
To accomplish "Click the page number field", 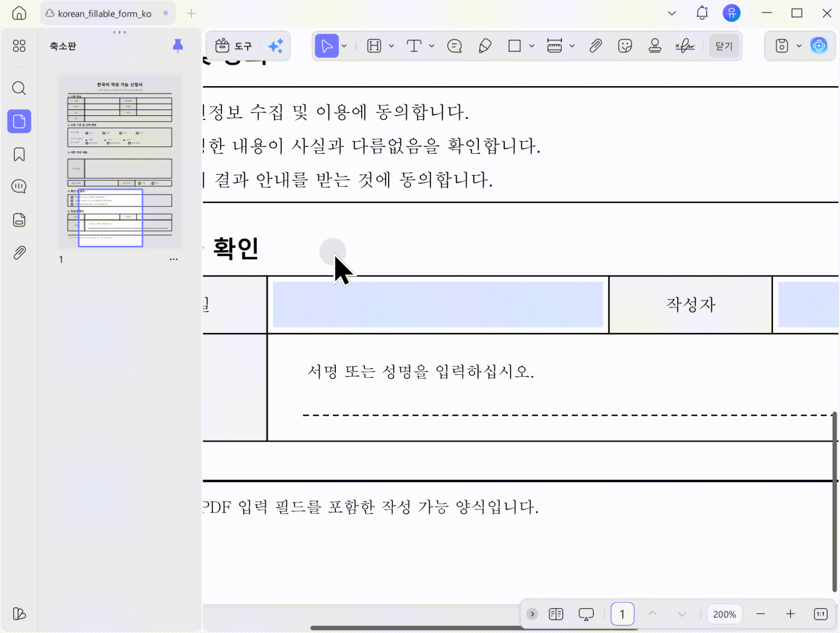I will (x=622, y=614).
